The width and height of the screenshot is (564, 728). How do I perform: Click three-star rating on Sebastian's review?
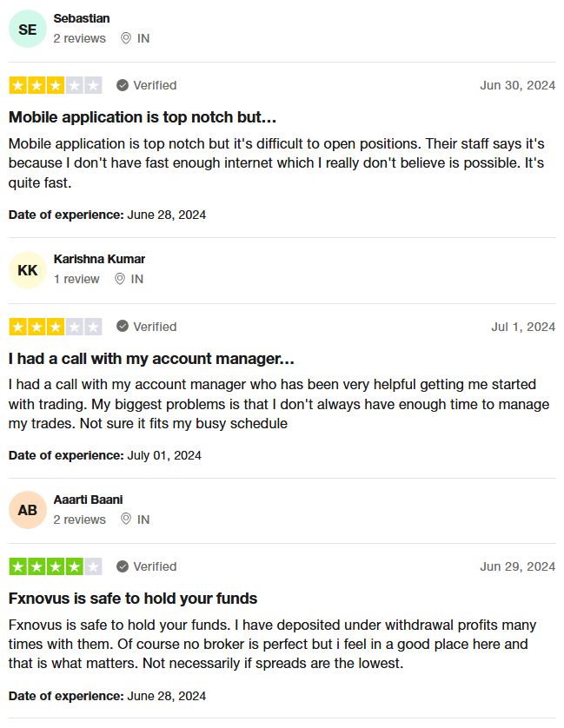(56, 85)
